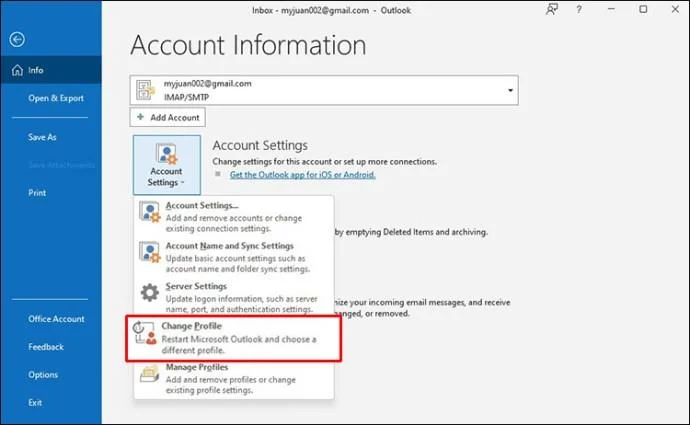
Task: Open the Open & Export page
Action: 56,98
